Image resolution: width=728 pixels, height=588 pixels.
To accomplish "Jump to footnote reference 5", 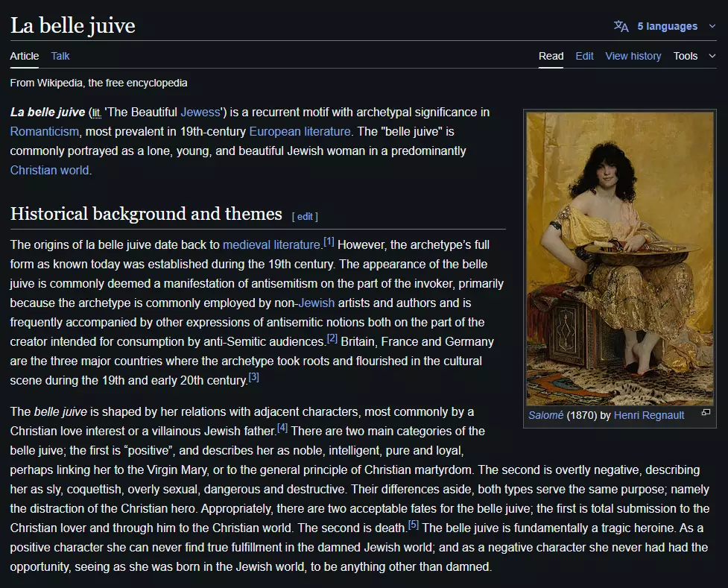I will pos(414,525).
